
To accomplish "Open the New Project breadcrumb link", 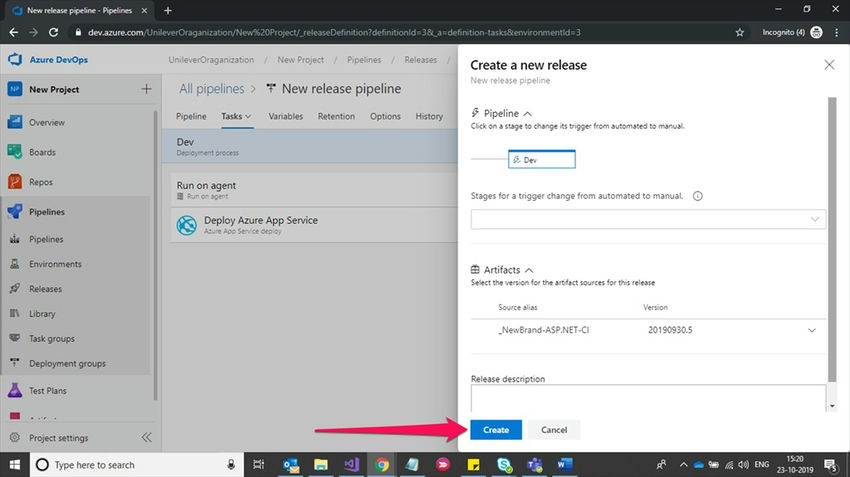I will (300, 60).
